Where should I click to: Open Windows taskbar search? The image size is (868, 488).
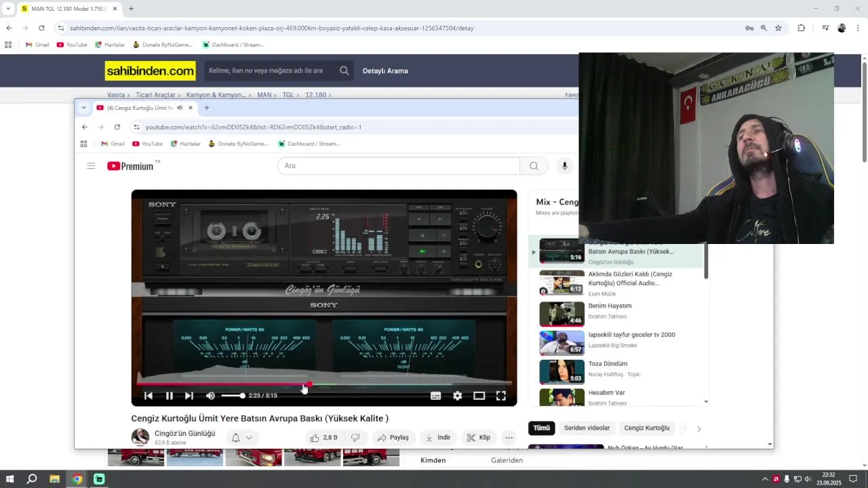[x=32, y=479]
